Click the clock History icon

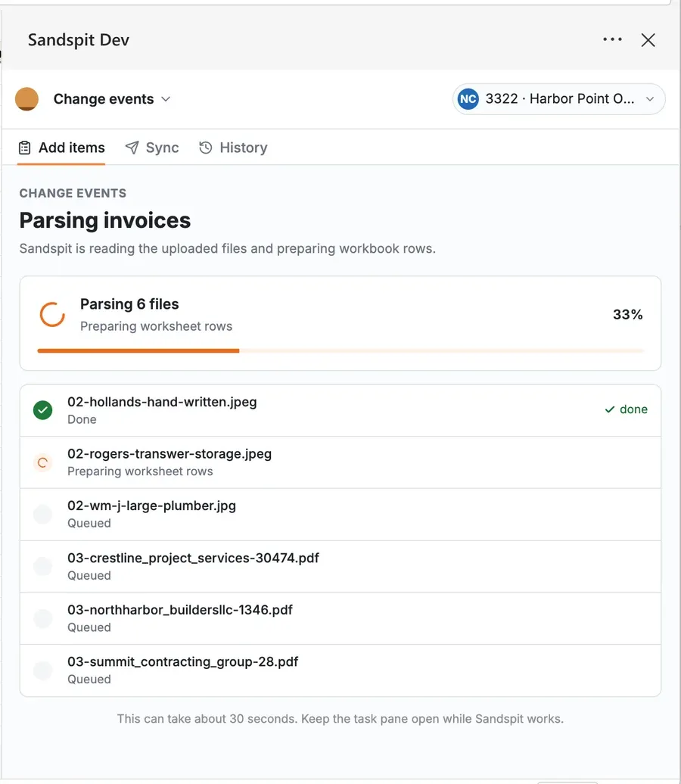click(206, 148)
